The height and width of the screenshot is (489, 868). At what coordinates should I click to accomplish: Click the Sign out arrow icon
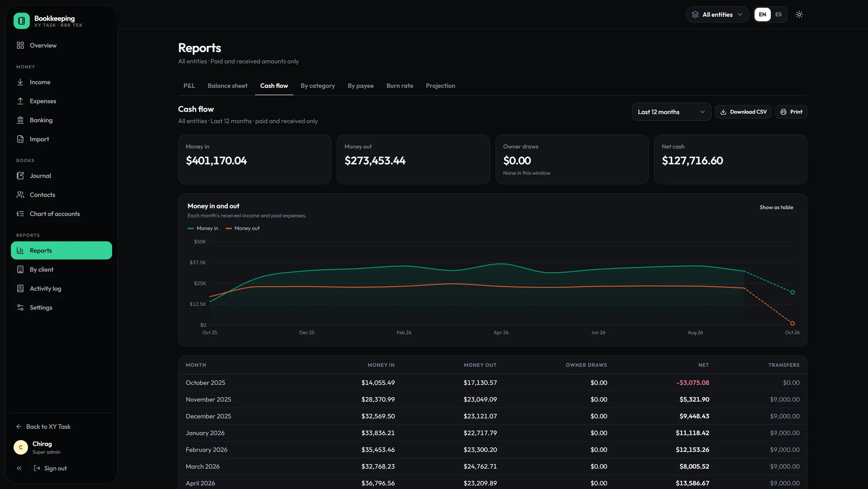(37, 468)
